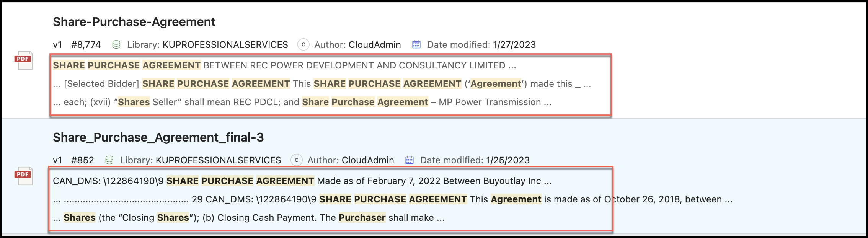
Task: Click calendar icon beside 1/25/2023 date
Action: tap(410, 160)
